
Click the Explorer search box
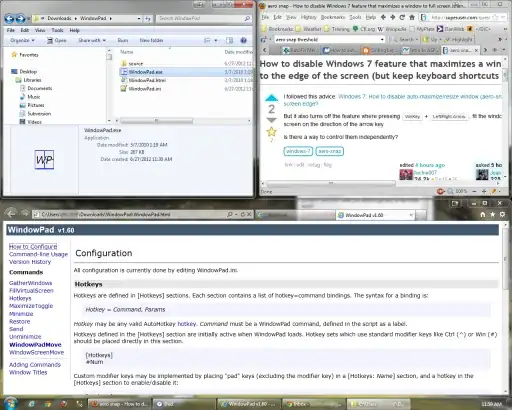pyautogui.click(x=200, y=18)
